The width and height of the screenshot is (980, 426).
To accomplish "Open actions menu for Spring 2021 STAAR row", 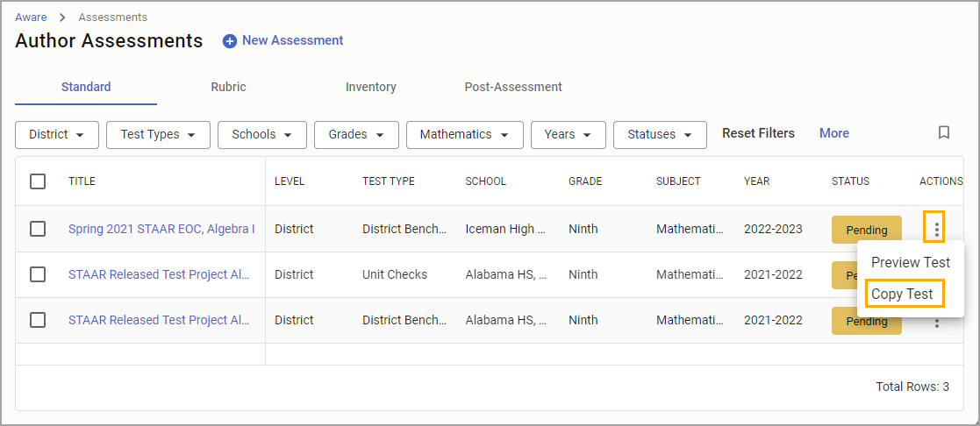I will point(936,230).
